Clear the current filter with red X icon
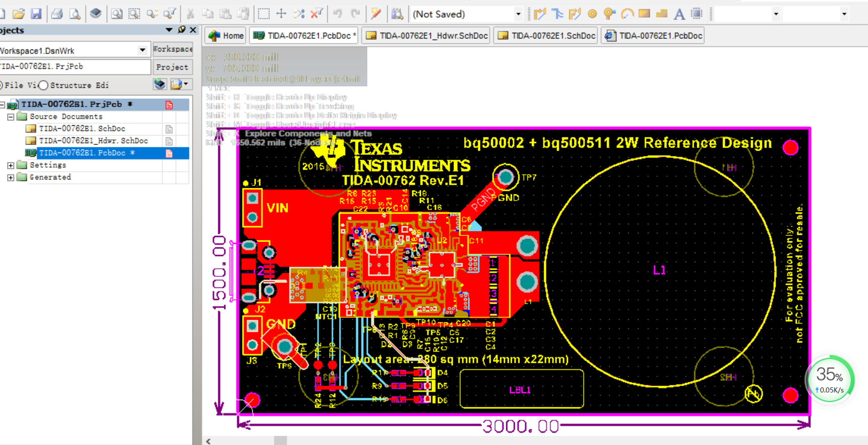868x445 pixels. point(317,14)
